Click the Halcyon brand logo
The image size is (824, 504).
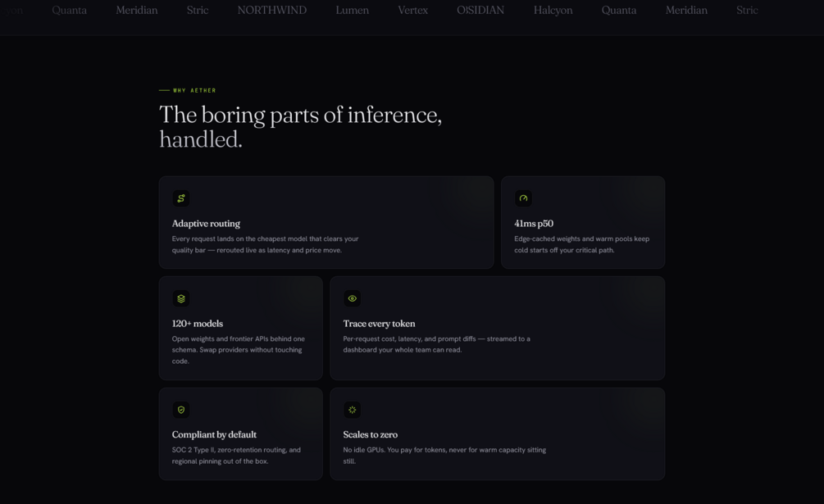click(x=553, y=10)
